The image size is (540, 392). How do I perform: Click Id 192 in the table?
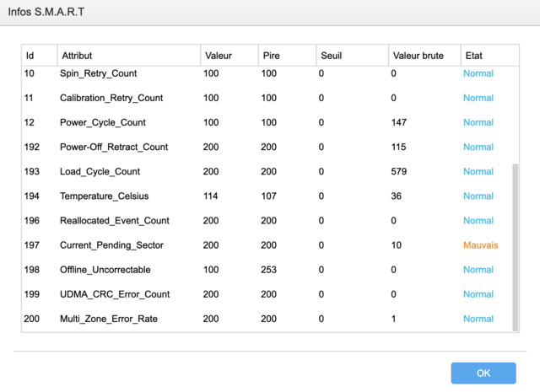(x=32, y=147)
